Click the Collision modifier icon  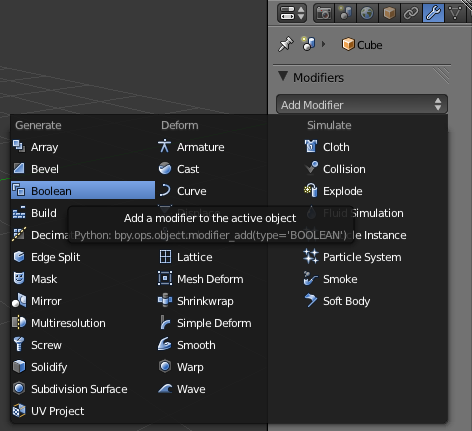pos(311,169)
